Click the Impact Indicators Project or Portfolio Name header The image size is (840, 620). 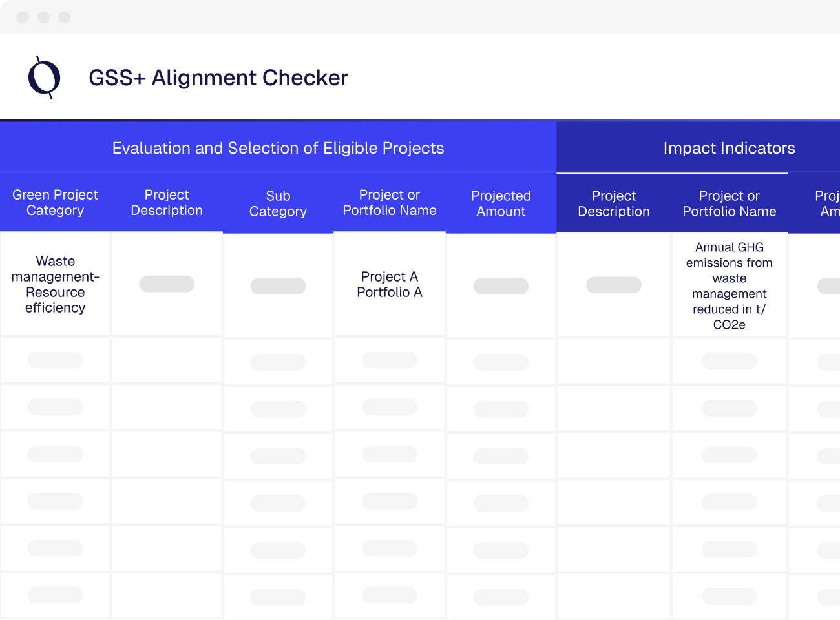(730, 204)
